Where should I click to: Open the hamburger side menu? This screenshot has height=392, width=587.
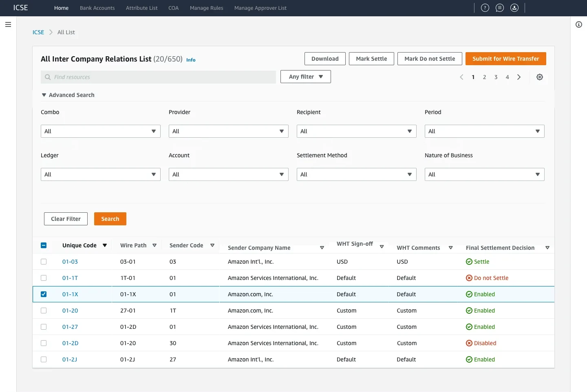click(x=8, y=24)
